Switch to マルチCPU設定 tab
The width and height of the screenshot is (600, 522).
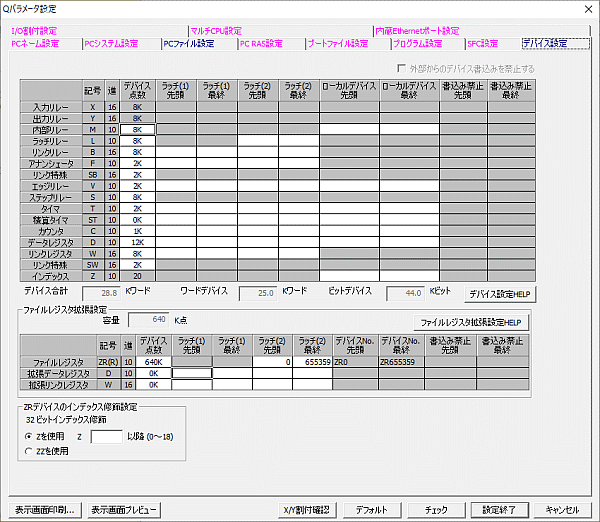(x=216, y=31)
